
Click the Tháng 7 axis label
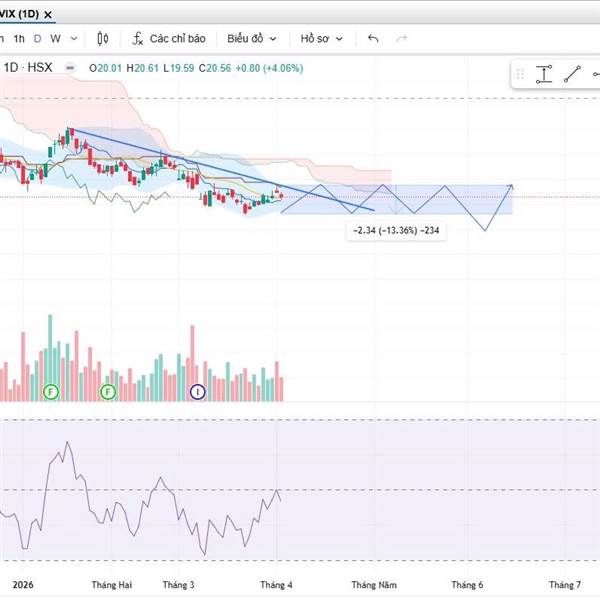[565, 585]
